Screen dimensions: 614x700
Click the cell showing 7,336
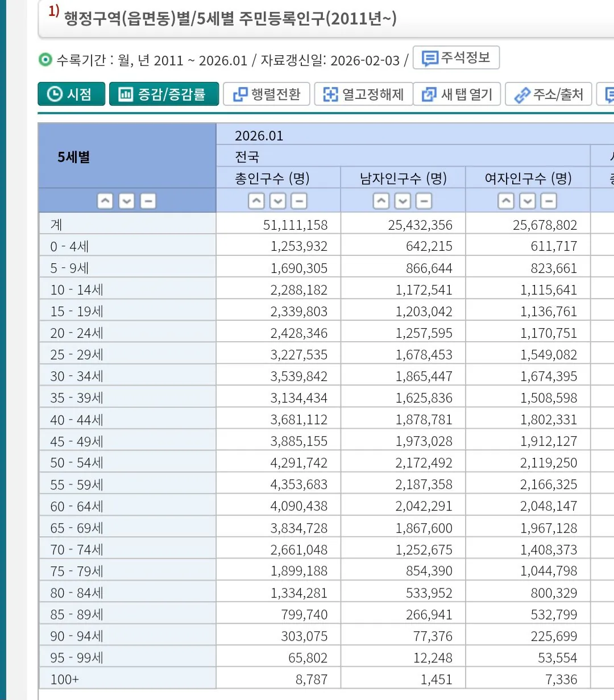point(528,678)
